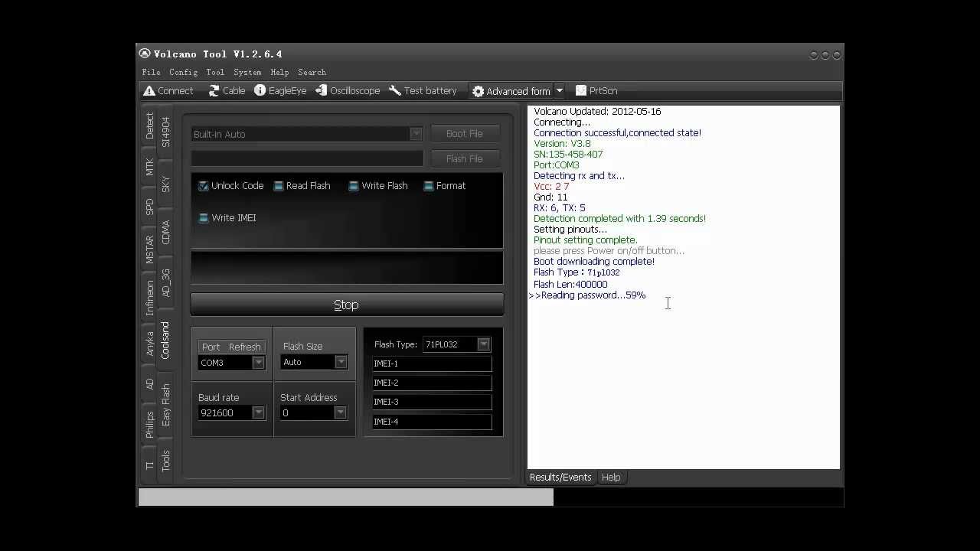The height and width of the screenshot is (551, 980).
Task: Click the Advanced form gear icon
Action: click(478, 91)
